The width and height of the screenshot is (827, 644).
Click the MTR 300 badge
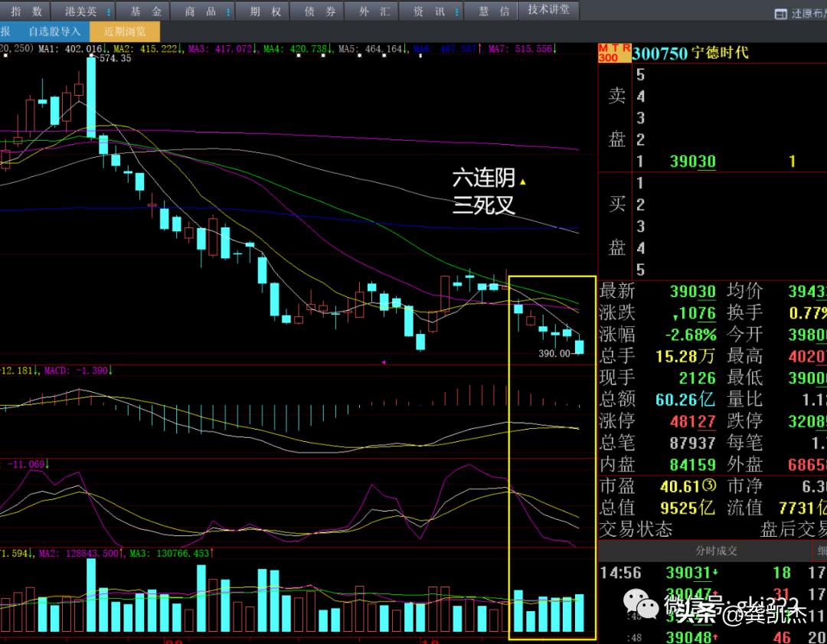(614, 53)
